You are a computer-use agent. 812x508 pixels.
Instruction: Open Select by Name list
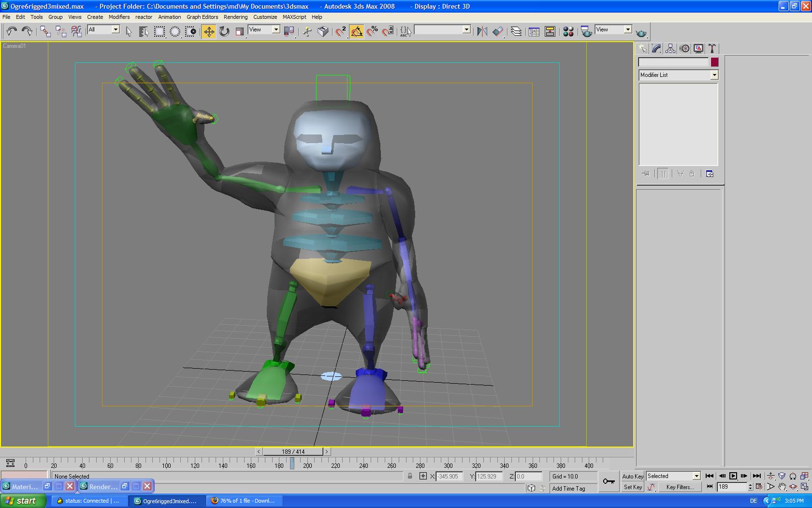click(144, 31)
